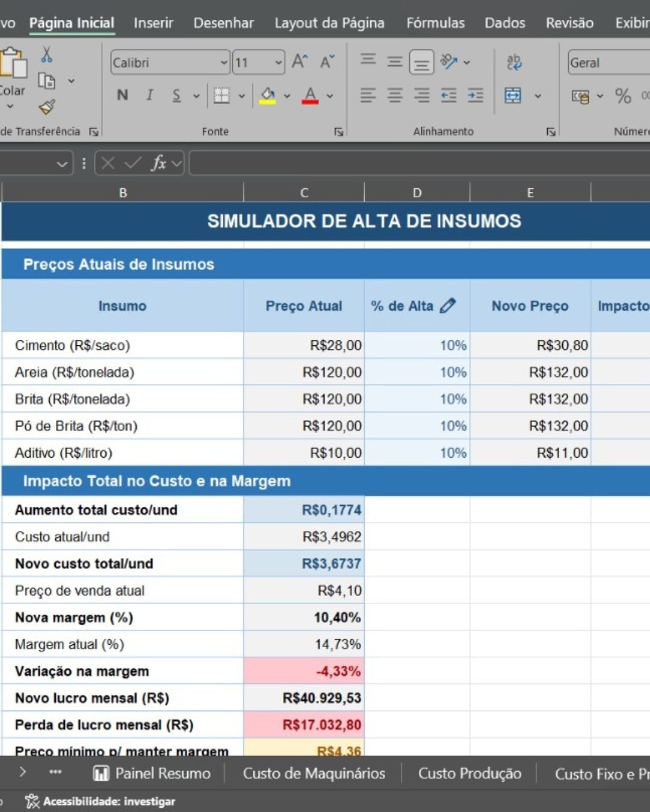Open the Fórmulas tab
Screen dimensions: 650x812
tap(435, 23)
